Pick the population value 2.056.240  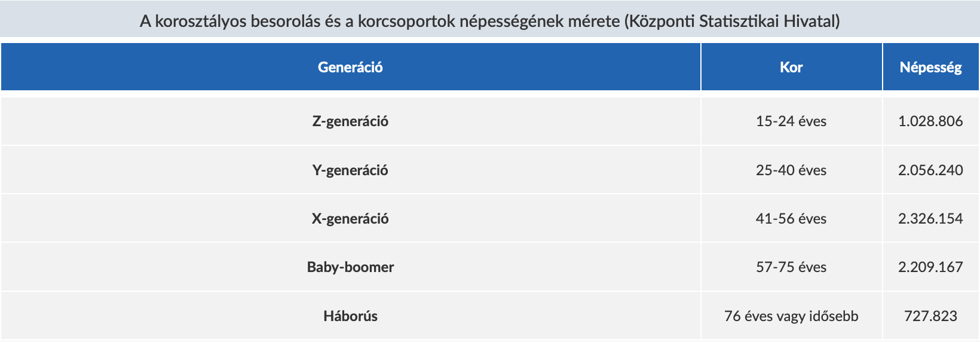930,170
